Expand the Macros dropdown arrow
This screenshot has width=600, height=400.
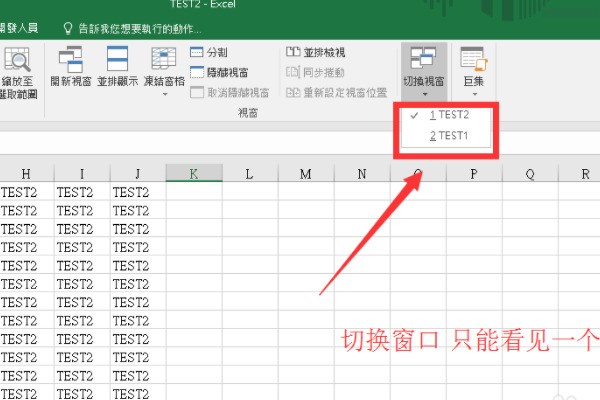(x=473, y=95)
